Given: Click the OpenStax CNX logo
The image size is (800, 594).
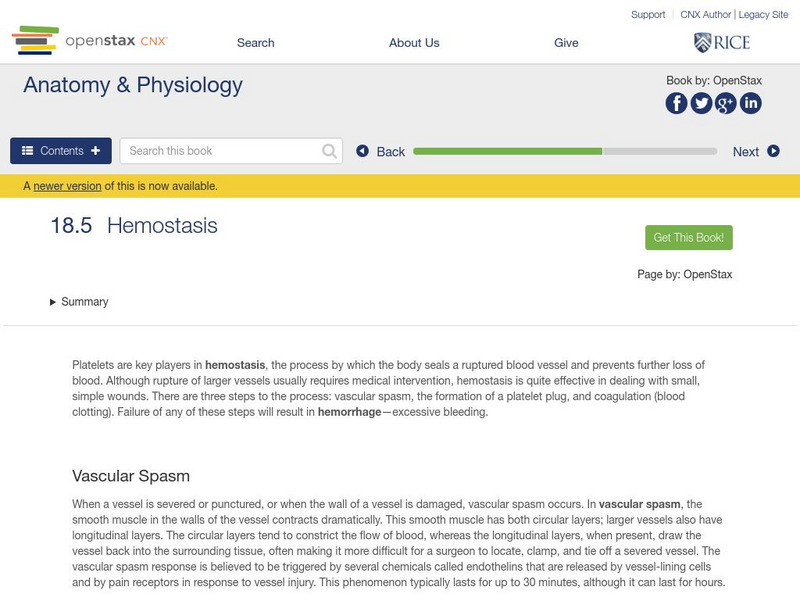Looking at the screenshot, I should 90,40.
